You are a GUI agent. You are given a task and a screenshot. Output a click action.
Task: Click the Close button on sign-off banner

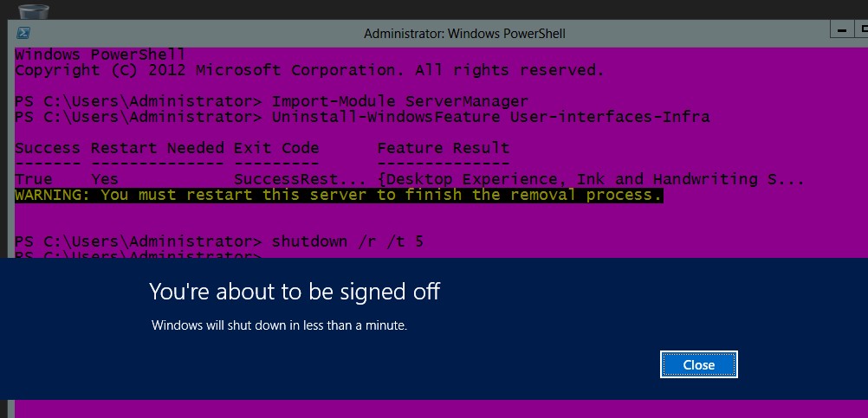click(x=698, y=364)
